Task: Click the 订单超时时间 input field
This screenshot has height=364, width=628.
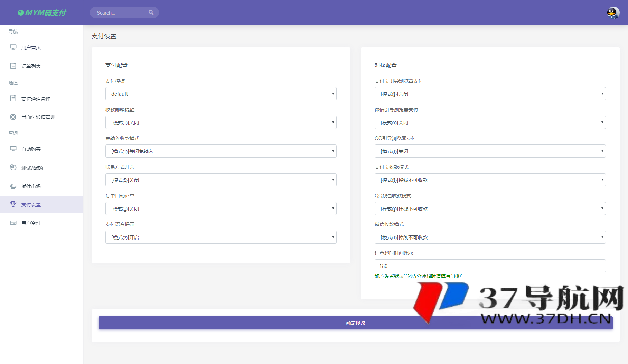Action: tap(490, 266)
